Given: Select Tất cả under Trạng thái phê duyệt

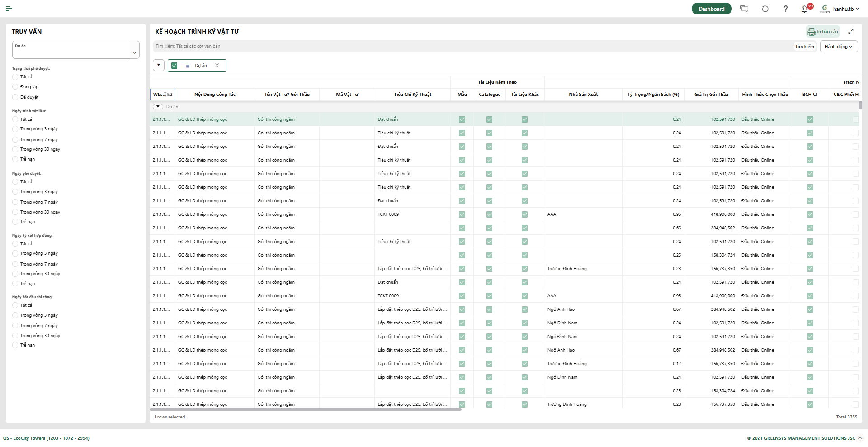Looking at the screenshot, I should [x=15, y=77].
